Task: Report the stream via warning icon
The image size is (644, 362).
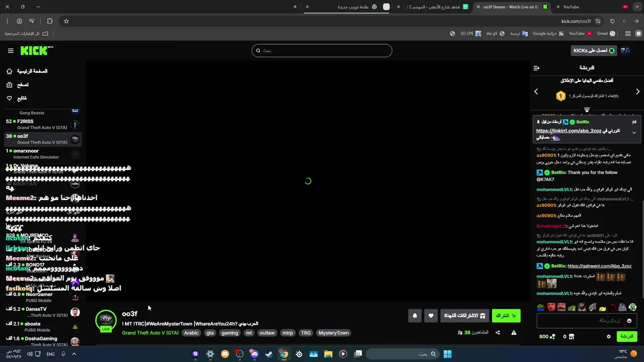Action: click(x=514, y=332)
